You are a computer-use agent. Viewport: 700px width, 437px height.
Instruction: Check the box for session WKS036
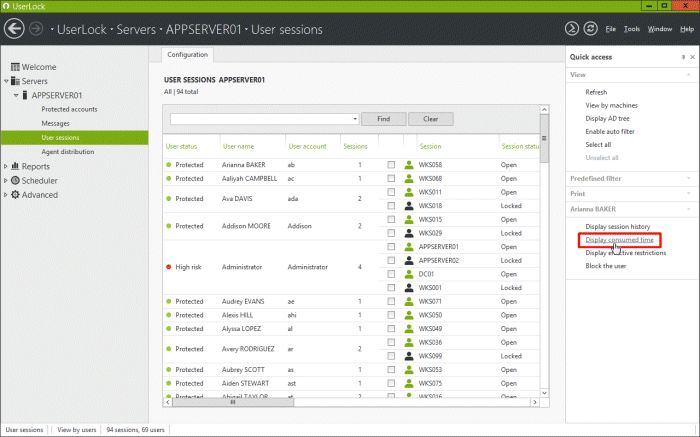(391, 342)
